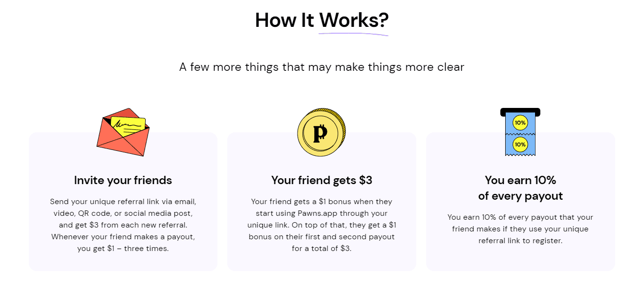Click the How It Works? heading
The height and width of the screenshot is (293, 644).
tap(322, 20)
